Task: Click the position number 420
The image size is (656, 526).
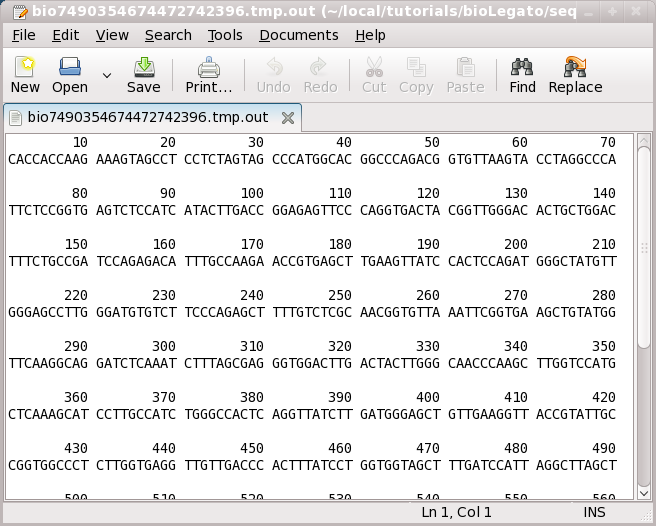Action: click(604, 397)
